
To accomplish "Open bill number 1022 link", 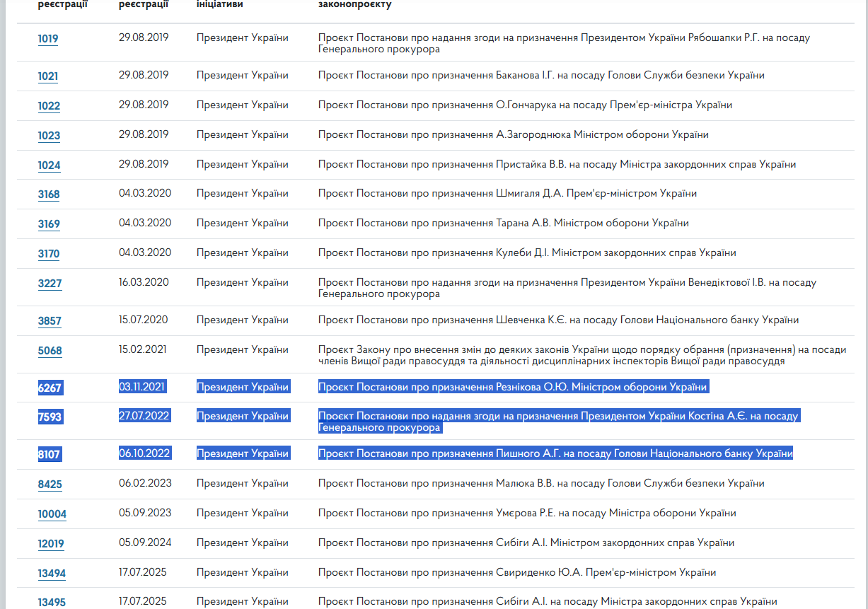I will tap(49, 106).
